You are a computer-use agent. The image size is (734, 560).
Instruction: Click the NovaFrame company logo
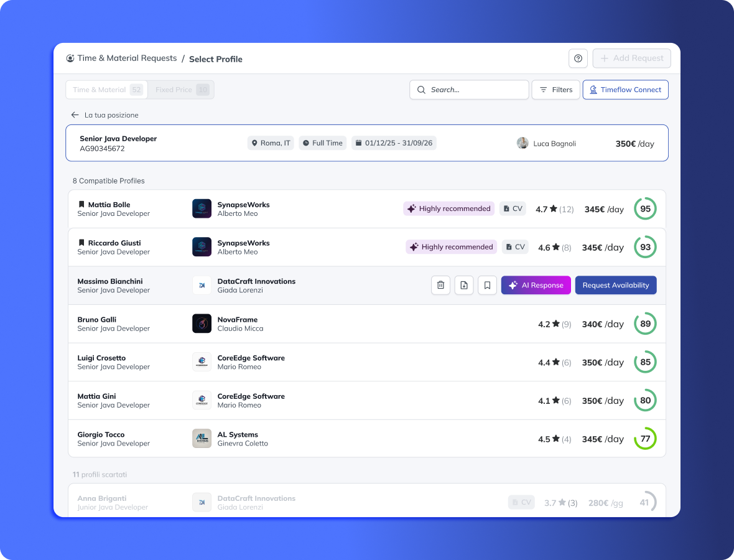(202, 324)
